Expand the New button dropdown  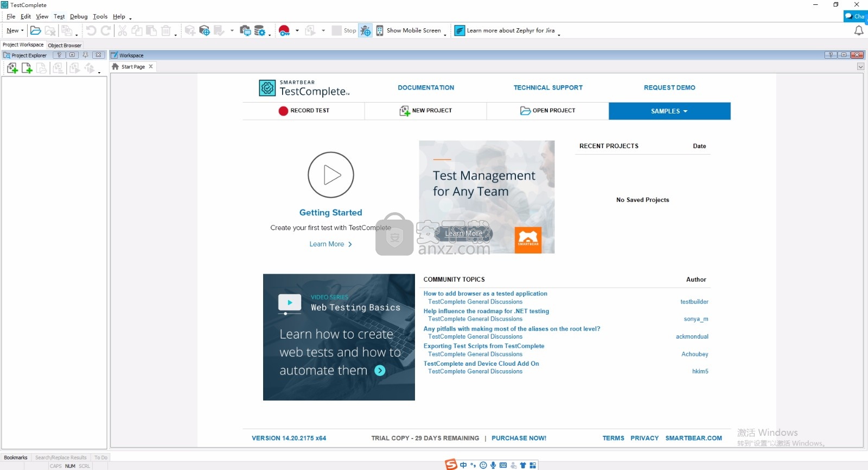click(22, 30)
